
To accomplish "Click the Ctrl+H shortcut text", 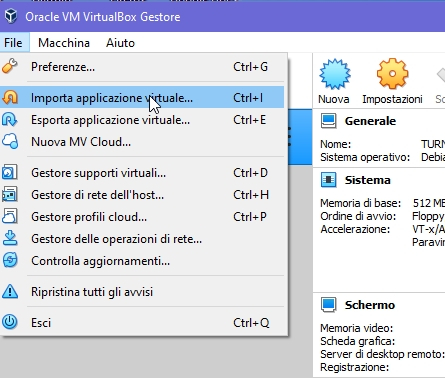I will coord(251,195).
